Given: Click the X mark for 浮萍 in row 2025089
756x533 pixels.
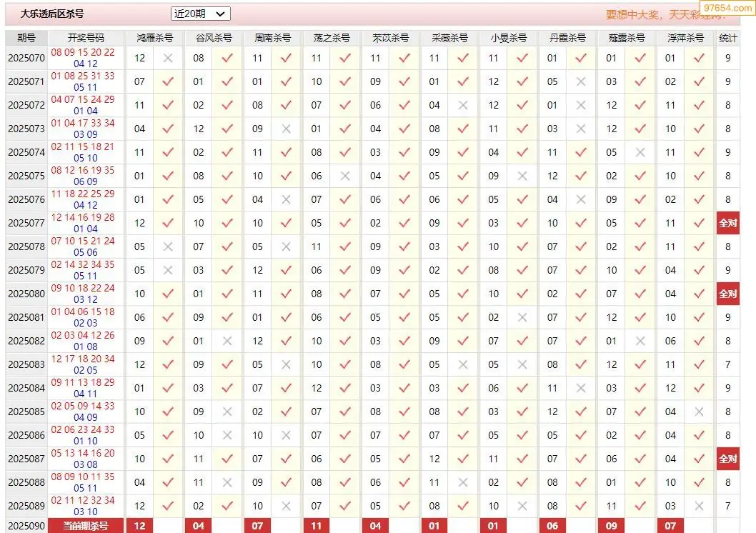Looking at the screenshot, I should (699, 506).
